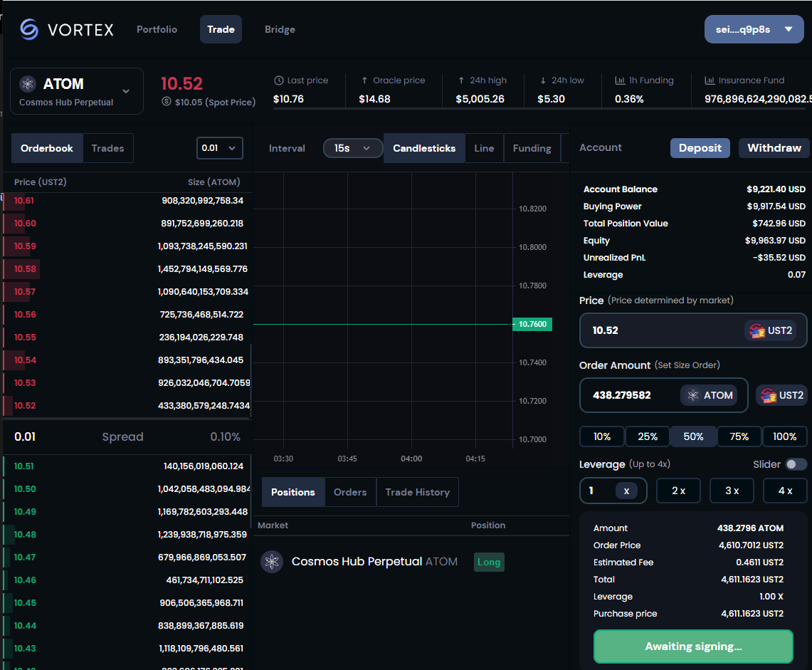This screenshot has width=812, height=670.
Task: Switch order amount unit to UST2
Action: tap(781, 395)
